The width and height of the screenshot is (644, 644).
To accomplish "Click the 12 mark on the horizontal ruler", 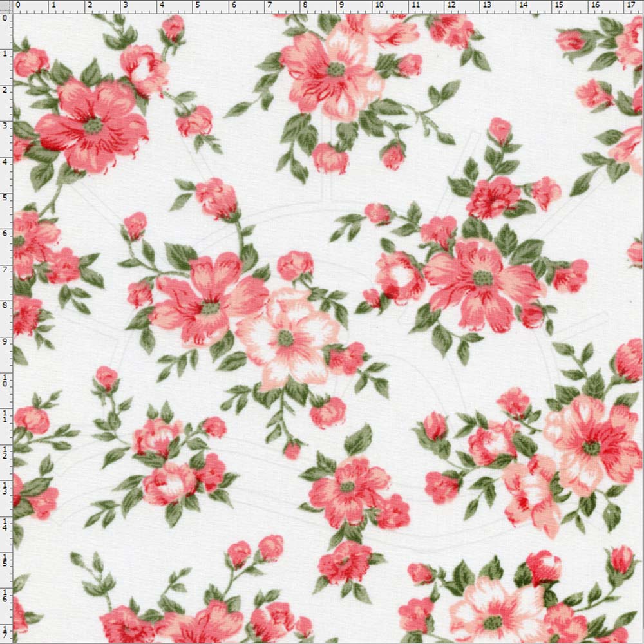I will click(451, 5).
